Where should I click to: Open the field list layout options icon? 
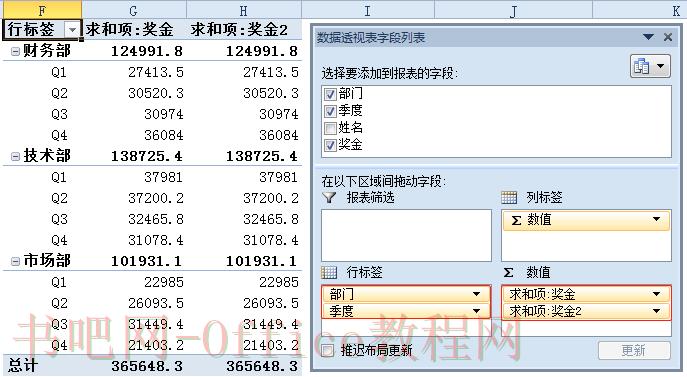point(650,66)
